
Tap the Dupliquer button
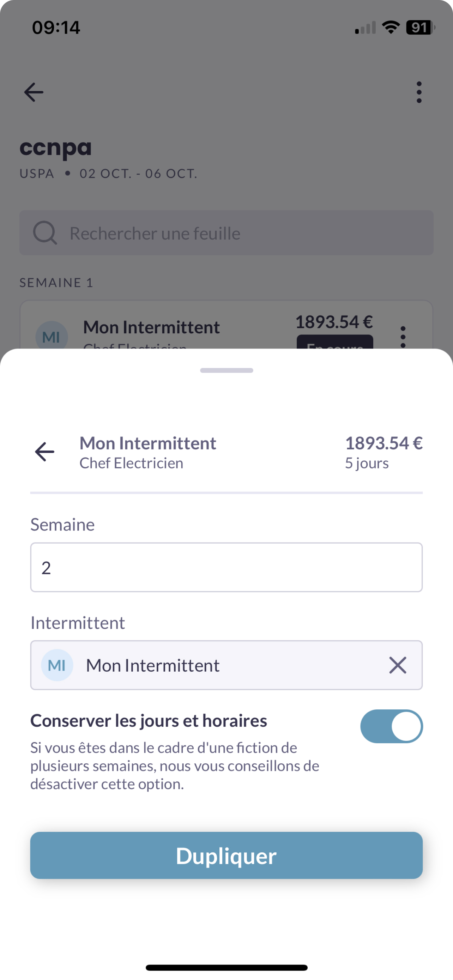pos(226,855)
